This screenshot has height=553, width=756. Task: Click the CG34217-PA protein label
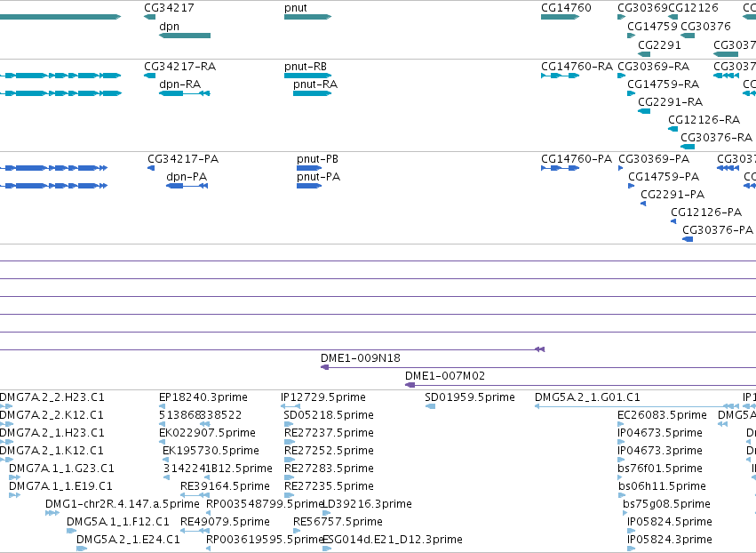[183, 159]
